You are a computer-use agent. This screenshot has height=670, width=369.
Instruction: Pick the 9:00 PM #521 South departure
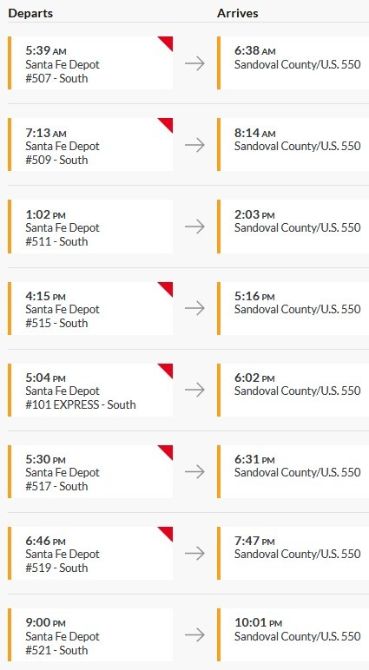[91, 635]
